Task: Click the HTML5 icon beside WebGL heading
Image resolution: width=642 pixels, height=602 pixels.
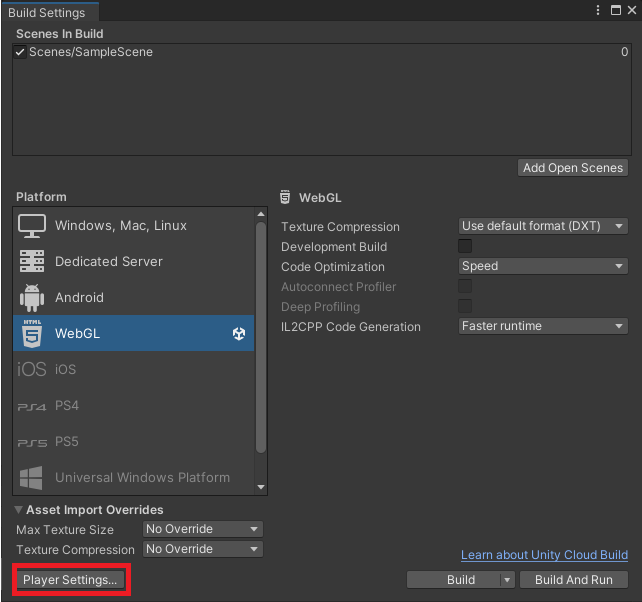Action: pos(285,197)
